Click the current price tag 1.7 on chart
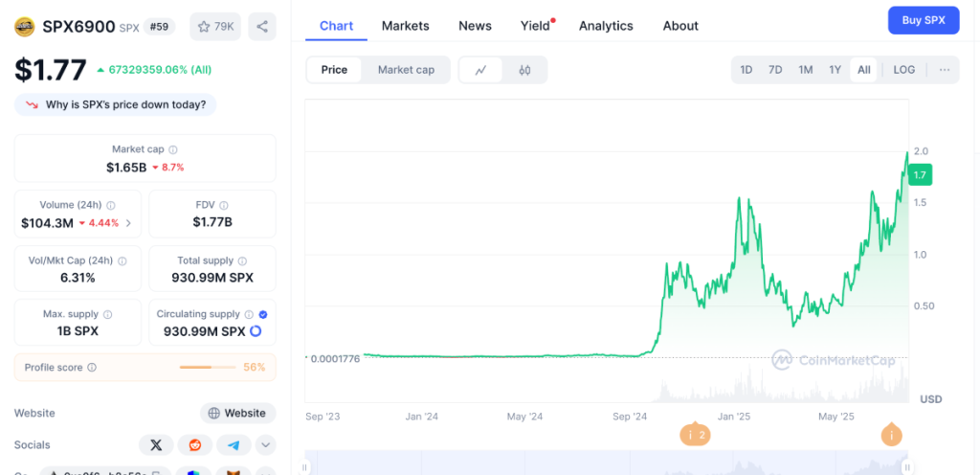 920,175
